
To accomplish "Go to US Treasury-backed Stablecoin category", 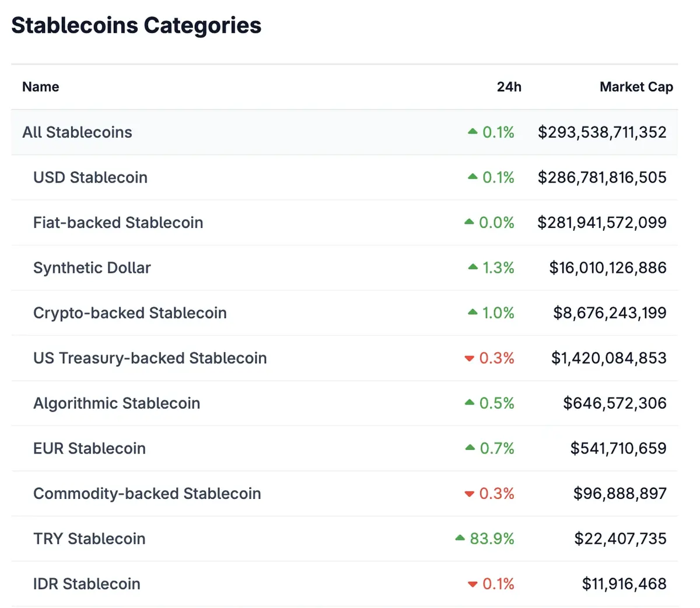I will coord(150,358).
